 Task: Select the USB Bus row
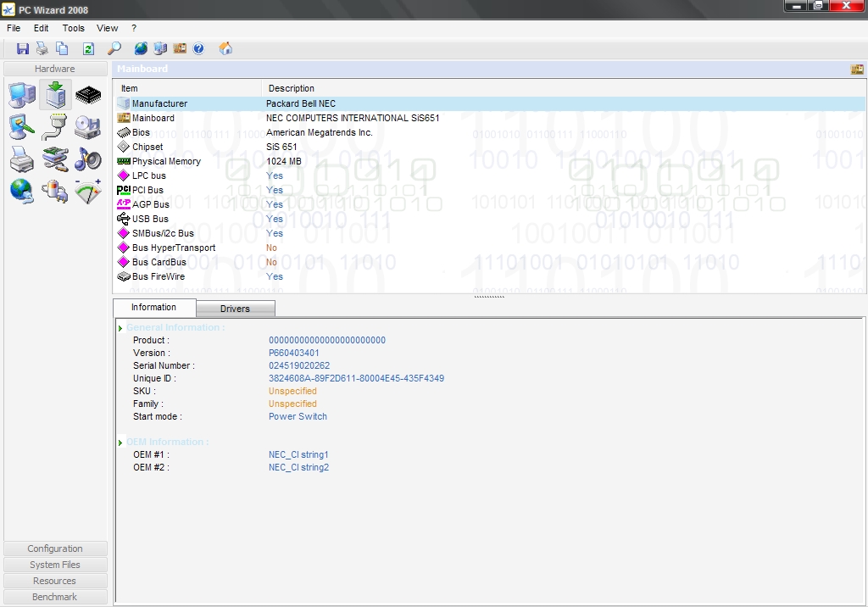[x=491, y=219]
